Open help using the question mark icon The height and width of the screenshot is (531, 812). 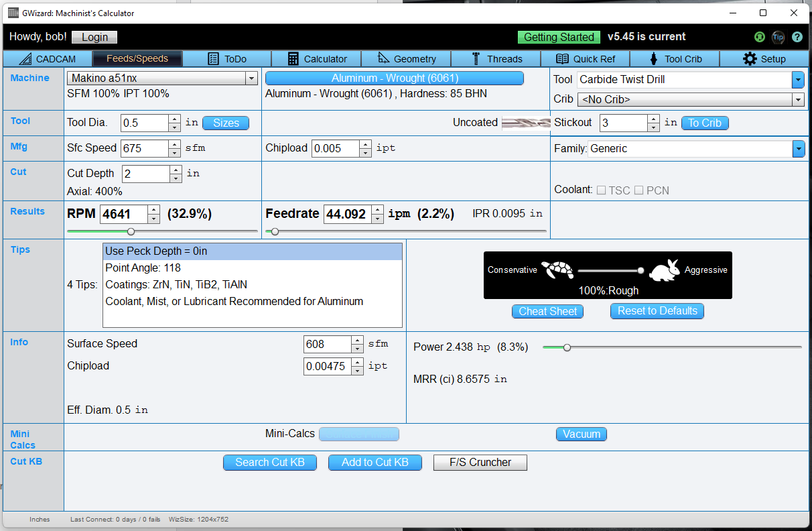point(797,38)
